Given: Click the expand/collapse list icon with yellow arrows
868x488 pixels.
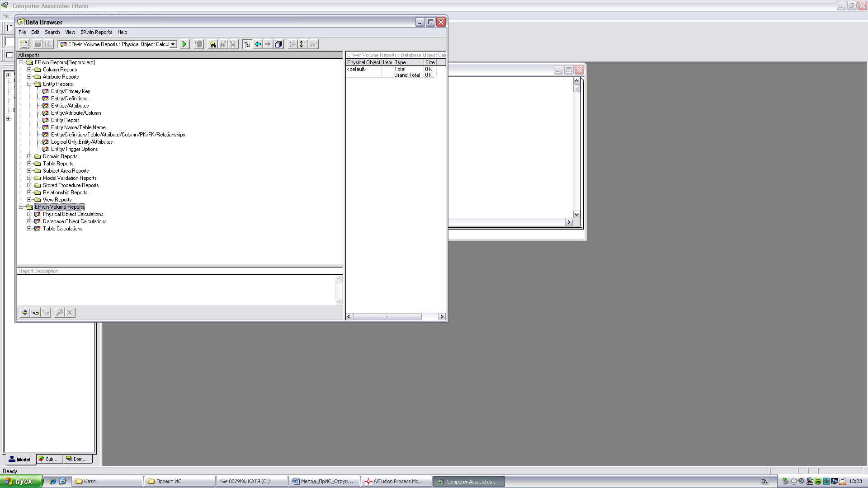Looking at the screenshot, I should (302, 44).
